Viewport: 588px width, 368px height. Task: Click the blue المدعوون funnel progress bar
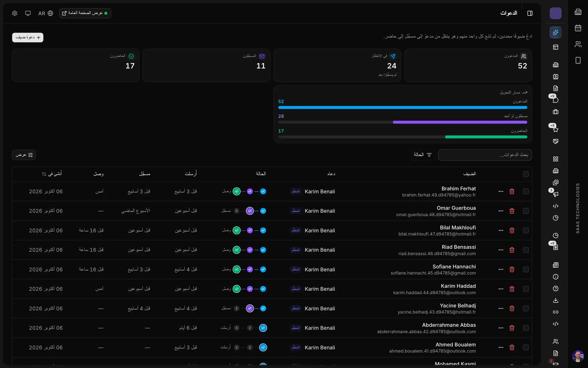[x=403, y=107]
